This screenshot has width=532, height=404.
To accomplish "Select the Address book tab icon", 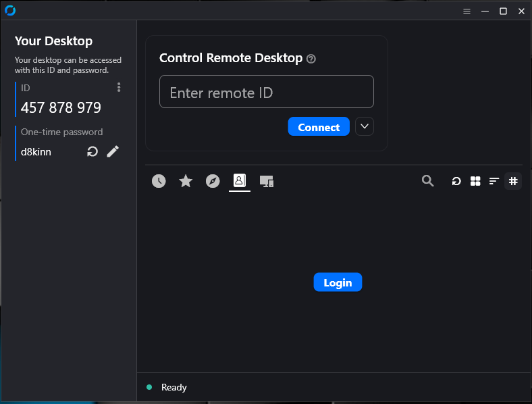I will tap(240, 181).
